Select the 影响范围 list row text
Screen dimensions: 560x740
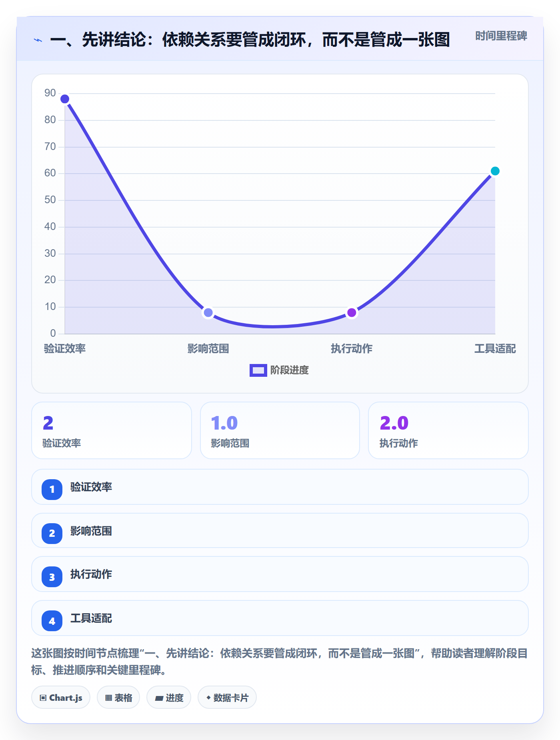[x=91, y=531]
